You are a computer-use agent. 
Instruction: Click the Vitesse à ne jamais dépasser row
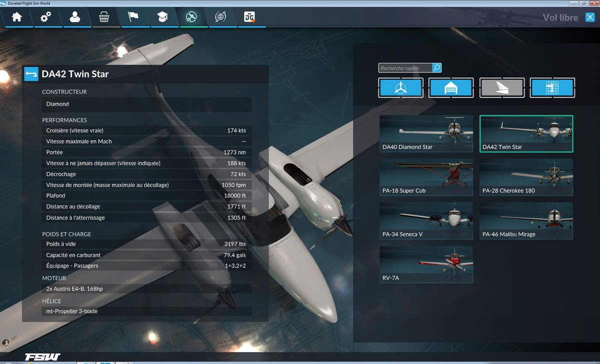tap(146, 163)
